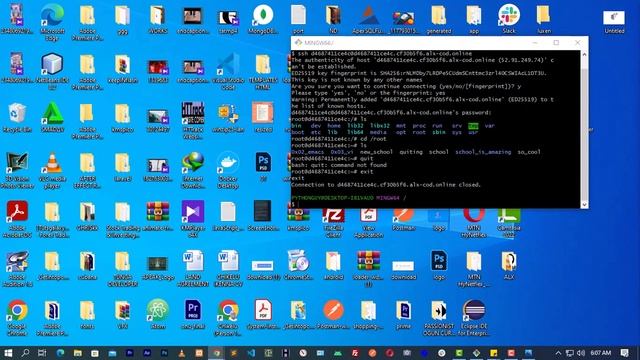Click the MINGW64 terminal scrollbar down arrow
Image resolution: width=640 pixels, height=360 pixels.
coord(584,204)
